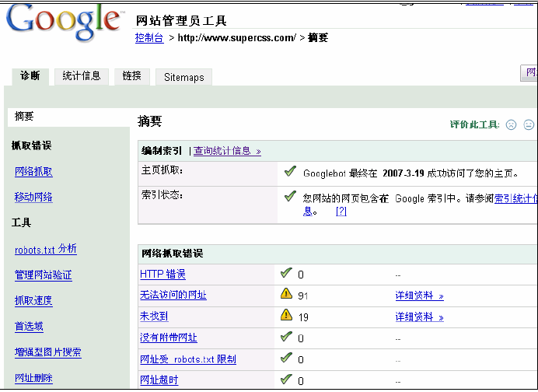Open the 统计信息 tab
The height and width of the screenshot is (392, 538).
coord(82,76)
